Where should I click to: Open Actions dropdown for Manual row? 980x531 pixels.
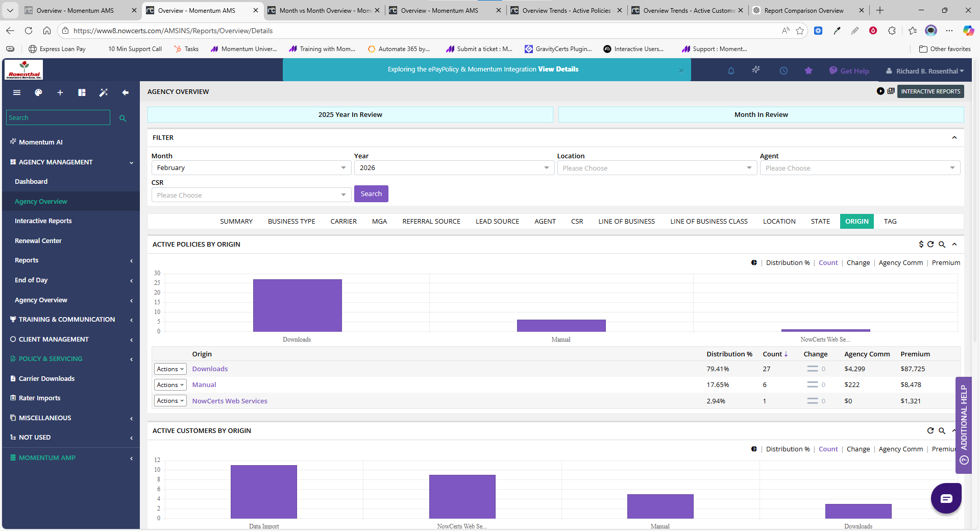click(170, 384)
